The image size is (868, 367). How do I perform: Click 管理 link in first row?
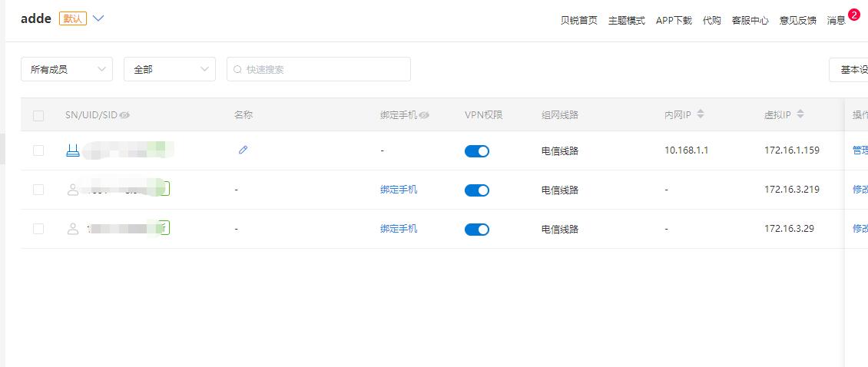tap(860, 150)
